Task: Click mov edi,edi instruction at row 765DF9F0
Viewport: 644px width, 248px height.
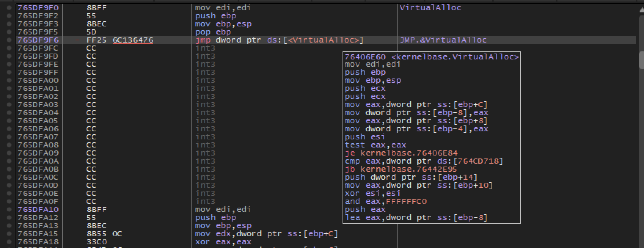Action: point(223,8)
